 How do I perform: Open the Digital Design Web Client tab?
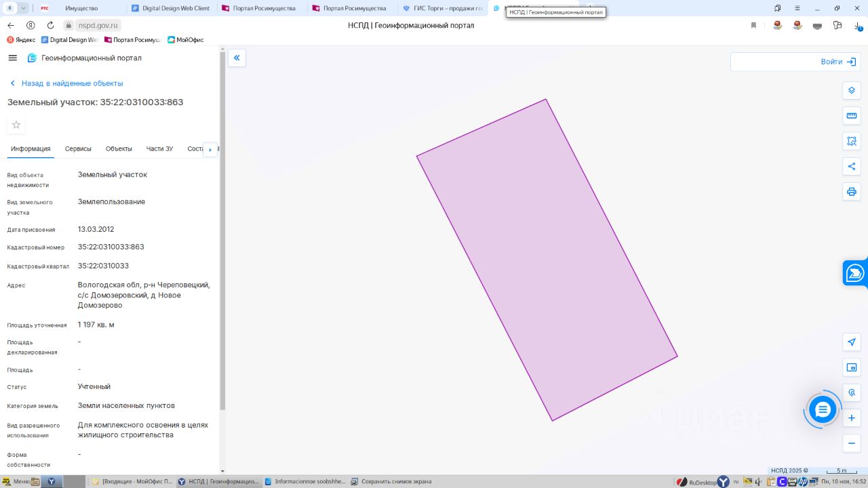170,8
